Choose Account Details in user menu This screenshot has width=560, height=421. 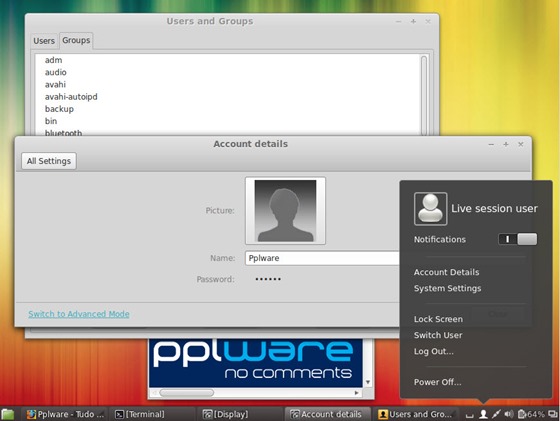tap(446, 272)
